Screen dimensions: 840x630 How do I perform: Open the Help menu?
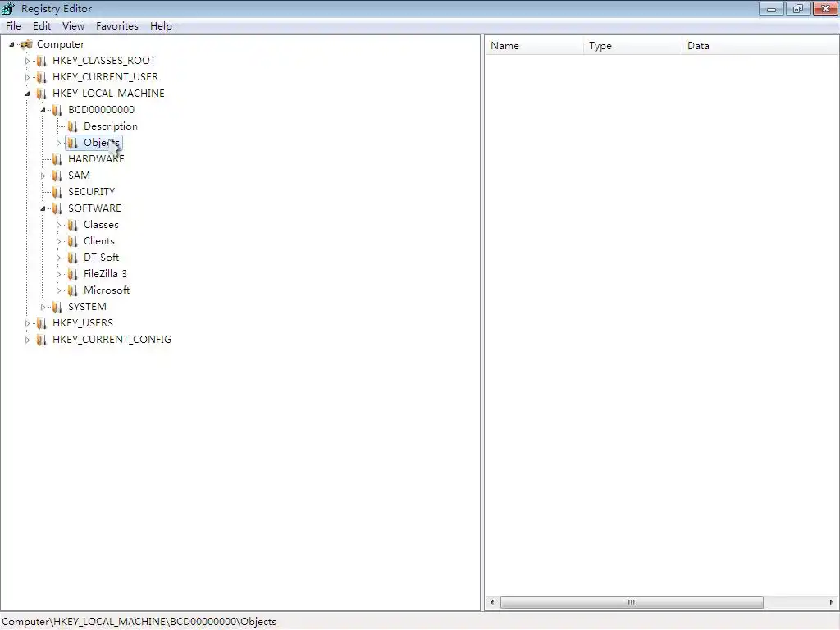(161, 25)
